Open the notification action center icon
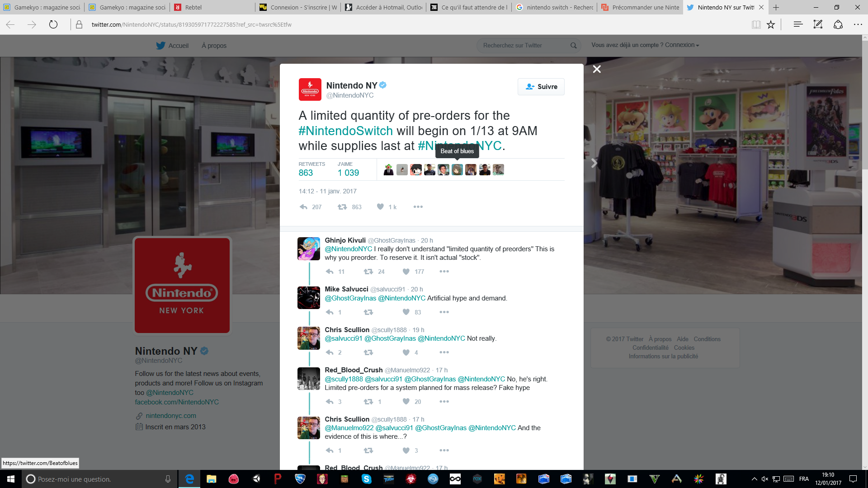Image resolution: width=868 pixels, height=488 pixels. [x=853, y=479]
